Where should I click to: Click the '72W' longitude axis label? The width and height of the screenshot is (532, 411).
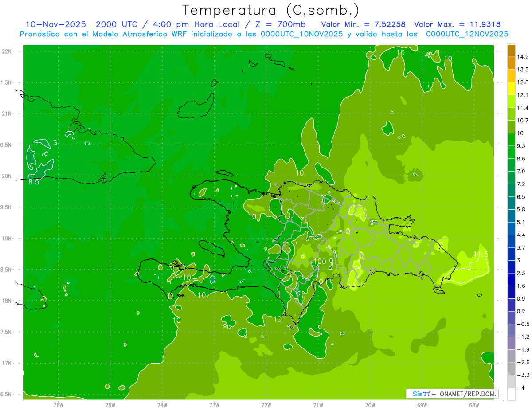pyautogui.click(x=266, y=405)
